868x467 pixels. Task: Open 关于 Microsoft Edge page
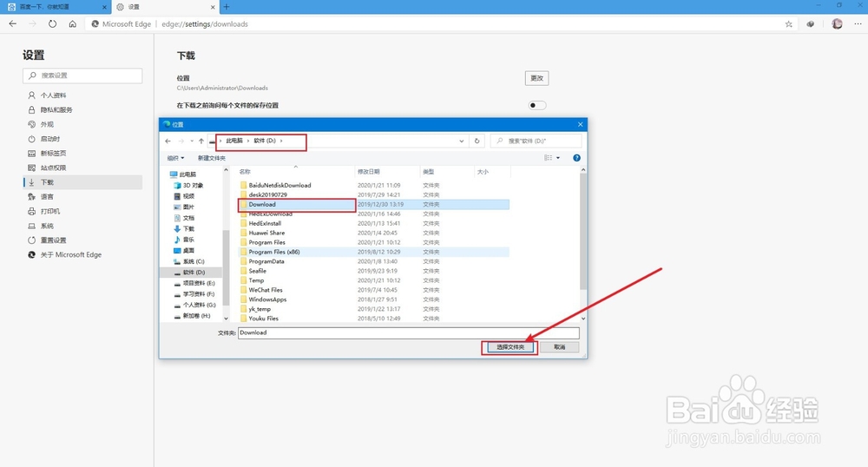[82, 254]
